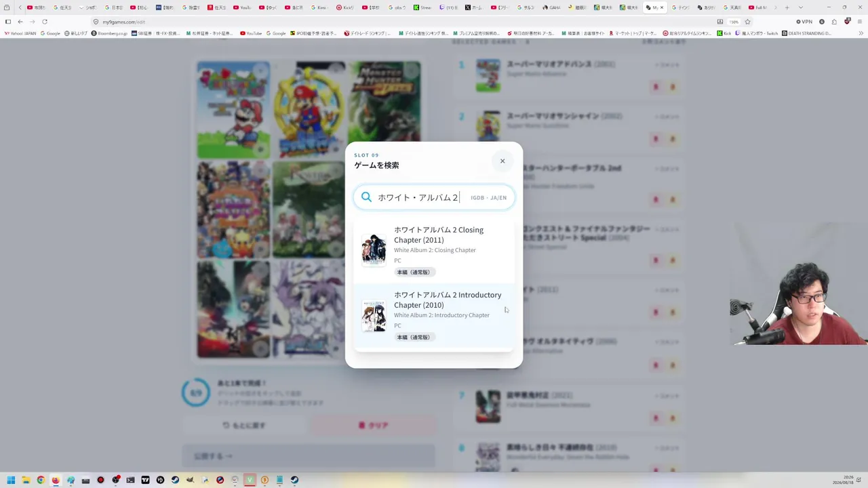Click the green V taskbar icon

click(250, 480)
